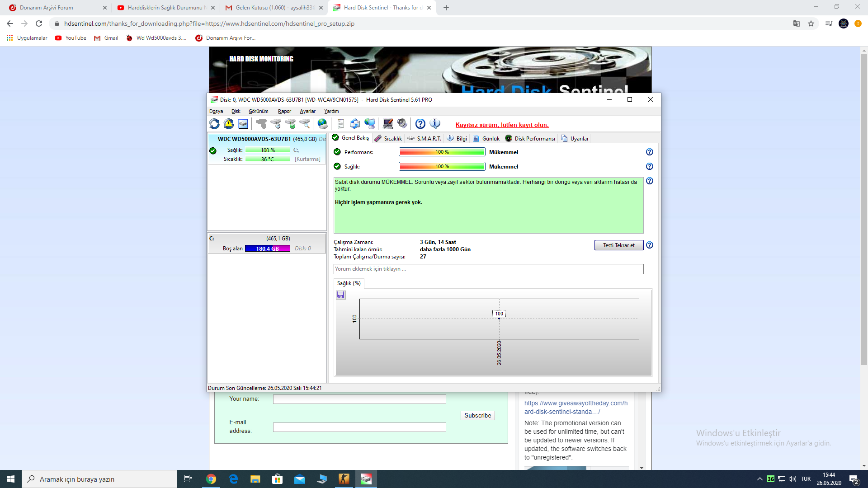The height and width of the screenshot is (488, 868).
Task: Open Görünüm menu
Action: (x=259, y=111)
